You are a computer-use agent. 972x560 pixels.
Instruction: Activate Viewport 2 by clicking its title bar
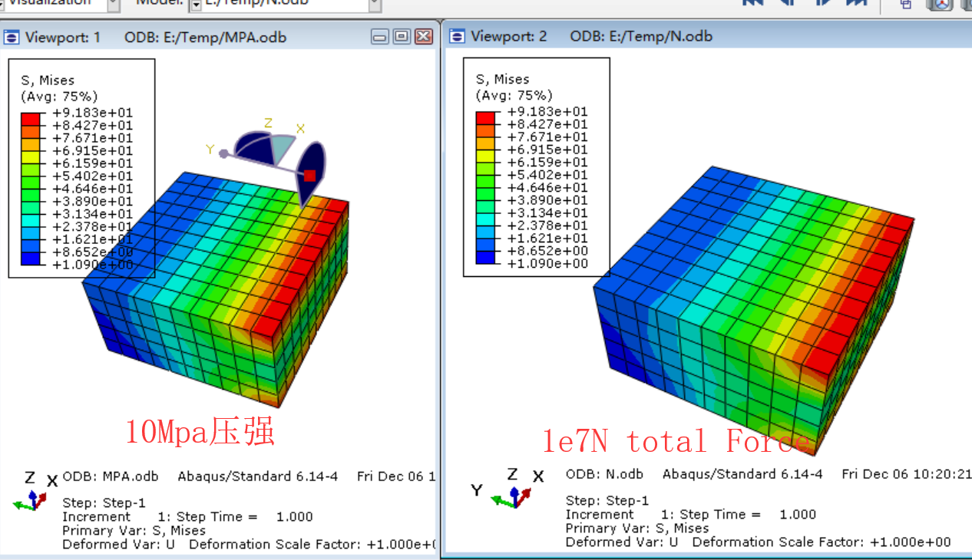click(x=614, y=35)
